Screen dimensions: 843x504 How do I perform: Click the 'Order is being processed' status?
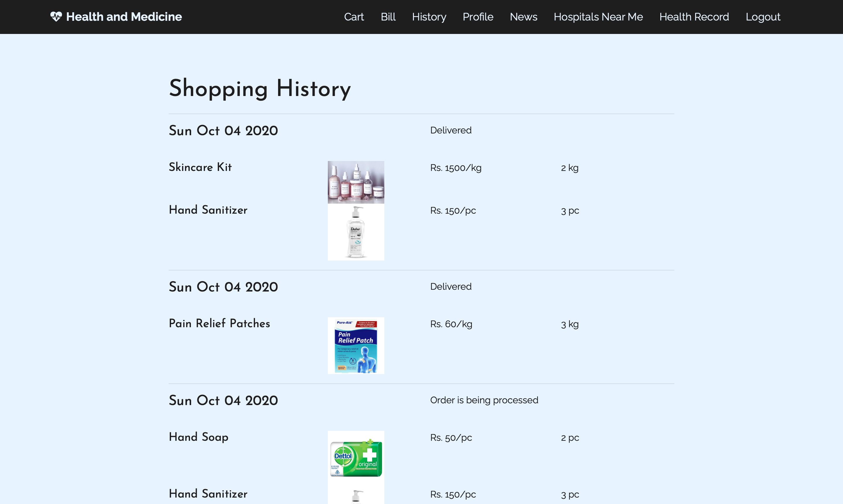tap(484, 400)
